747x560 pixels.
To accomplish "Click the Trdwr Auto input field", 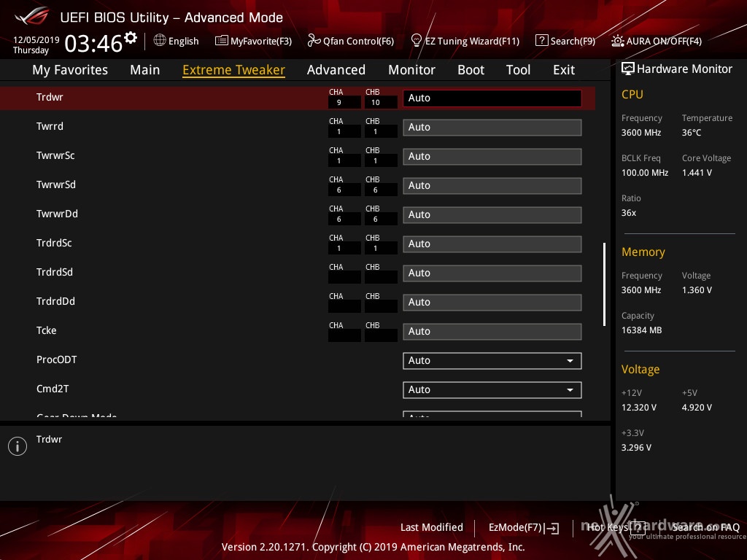I will coord(492,98).
